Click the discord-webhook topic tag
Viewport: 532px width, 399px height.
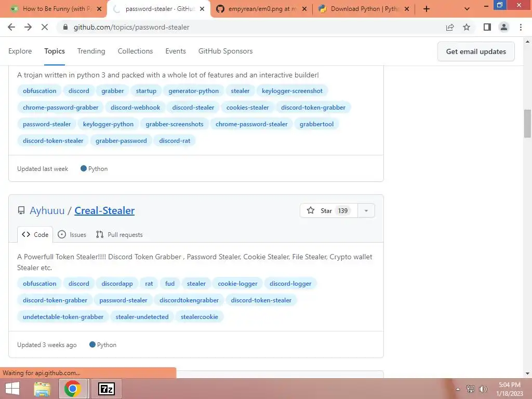pyautogui.click(x=135, y=108)
